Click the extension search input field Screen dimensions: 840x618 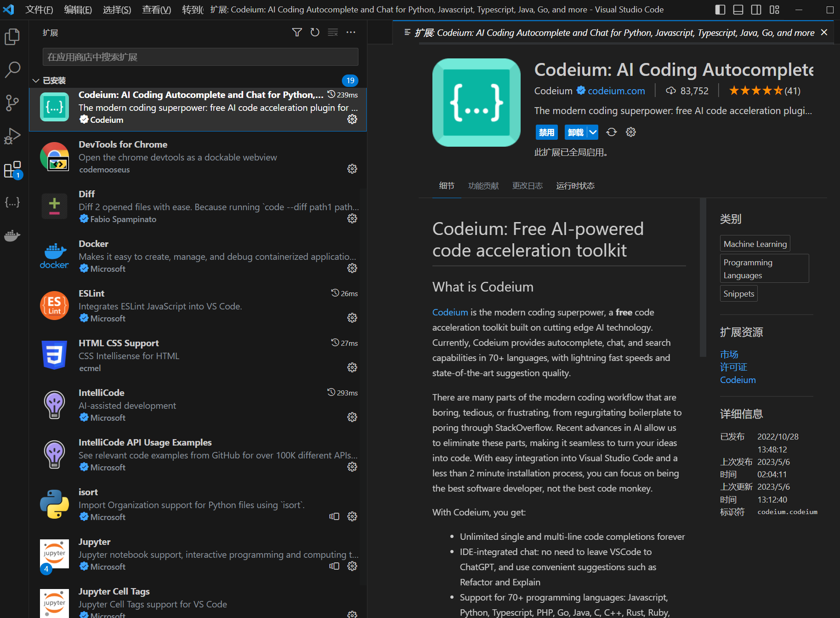[x=200, y=57]
